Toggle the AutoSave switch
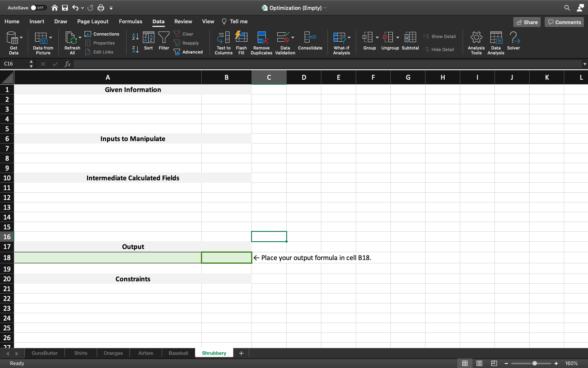588x368 pixels. (x=38, y=8)
